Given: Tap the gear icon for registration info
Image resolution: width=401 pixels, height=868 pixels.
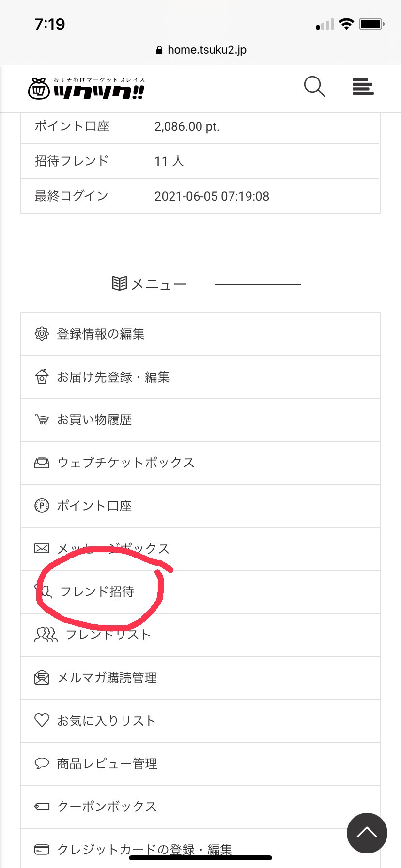Looking at the screenshot, I should [42, 334].
